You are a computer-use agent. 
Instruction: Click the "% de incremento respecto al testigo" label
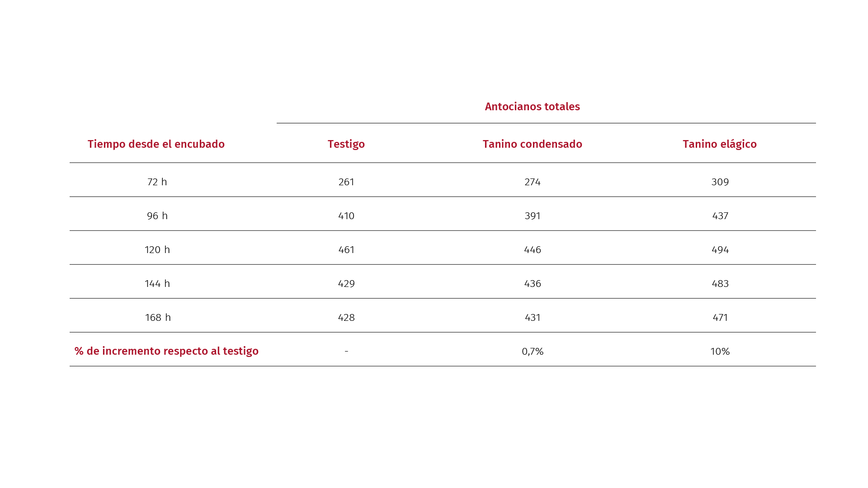pyautogui.click(x=166, y=351)
